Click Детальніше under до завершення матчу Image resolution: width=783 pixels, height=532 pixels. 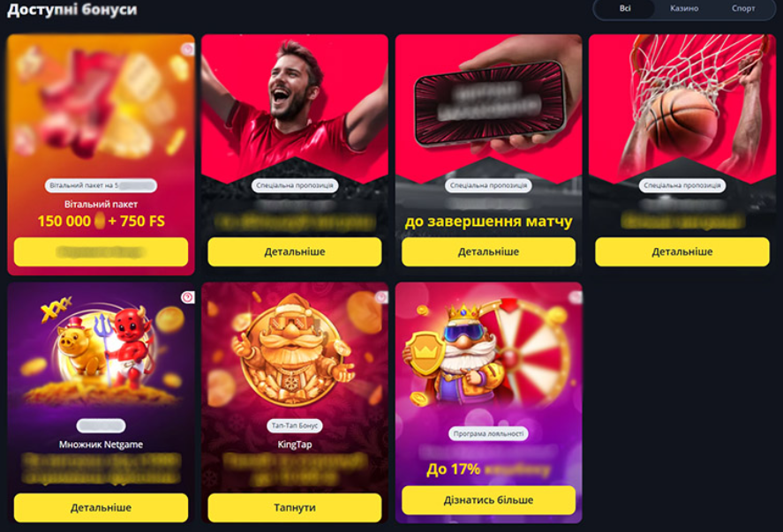(488, 252)
